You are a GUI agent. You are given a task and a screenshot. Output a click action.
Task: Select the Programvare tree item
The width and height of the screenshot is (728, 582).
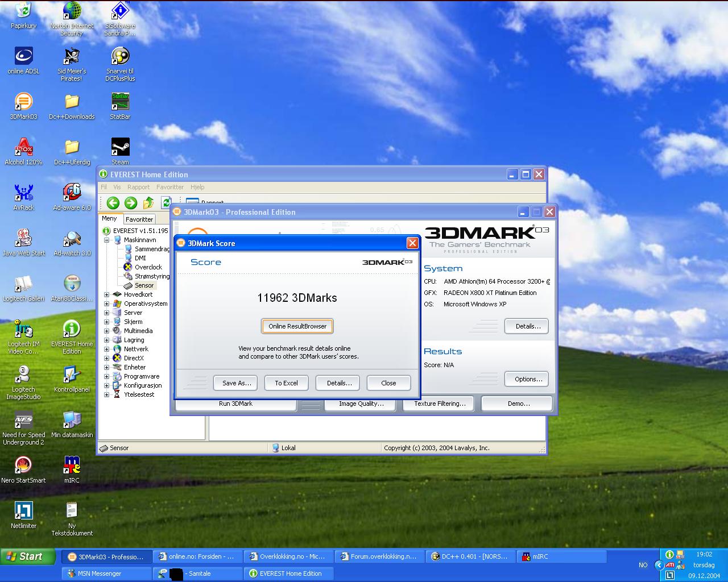click(142, 376)
